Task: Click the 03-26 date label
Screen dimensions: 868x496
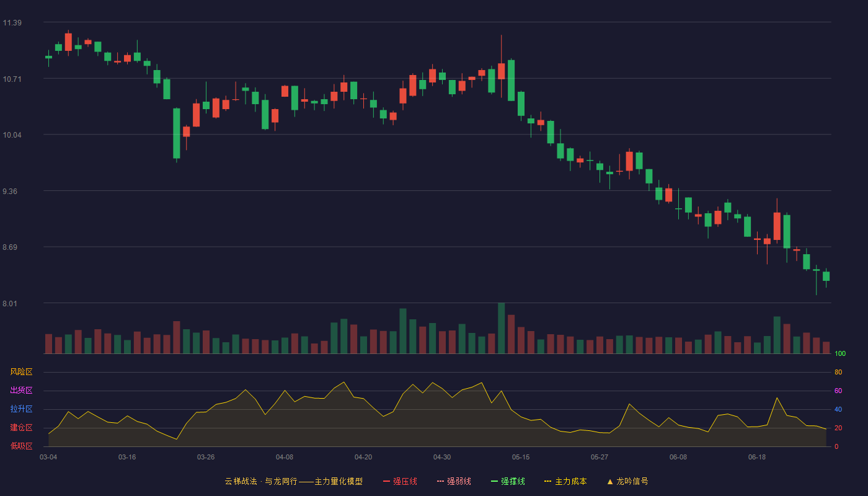Action: point(206,457)
